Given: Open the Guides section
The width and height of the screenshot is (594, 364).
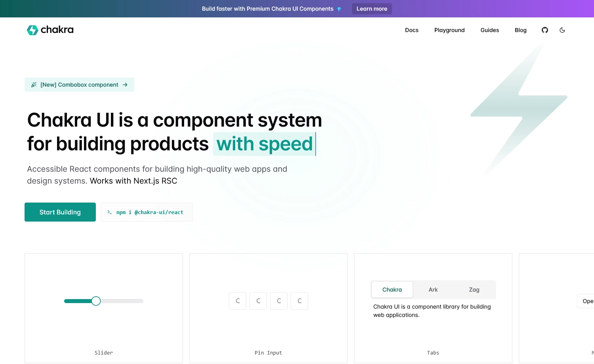Looking at the screenshot, I should tap(489, 30).
